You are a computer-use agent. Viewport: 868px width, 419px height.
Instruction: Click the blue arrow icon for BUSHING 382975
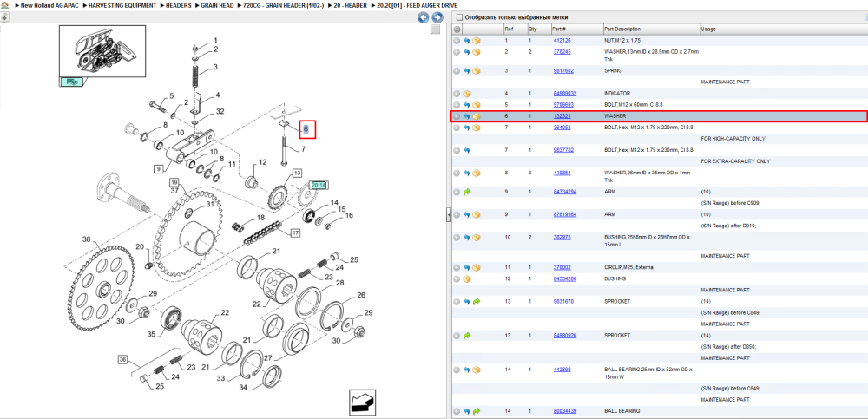[x=466, y=237]
